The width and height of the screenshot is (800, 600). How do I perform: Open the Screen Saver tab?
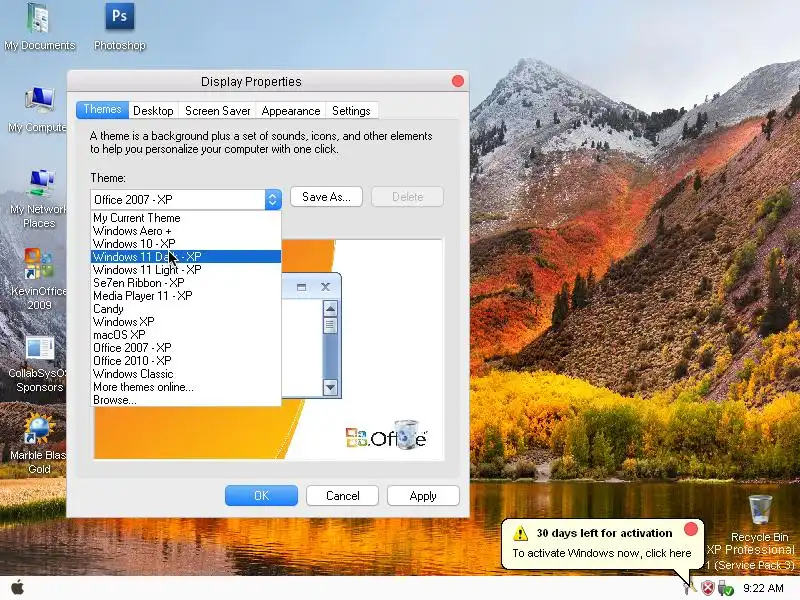point(218,111)
